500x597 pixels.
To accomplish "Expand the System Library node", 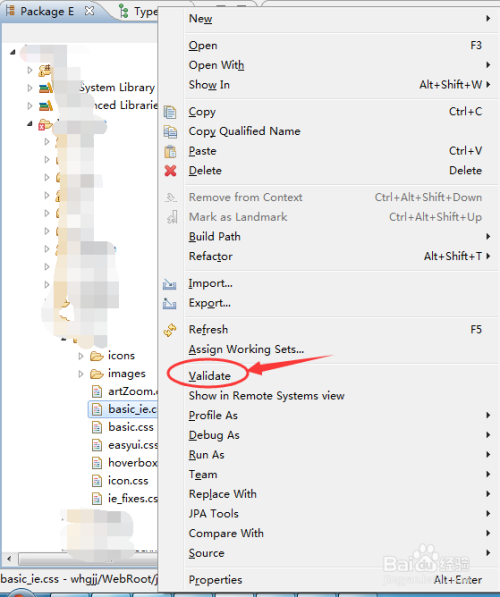I will point(30,88).
